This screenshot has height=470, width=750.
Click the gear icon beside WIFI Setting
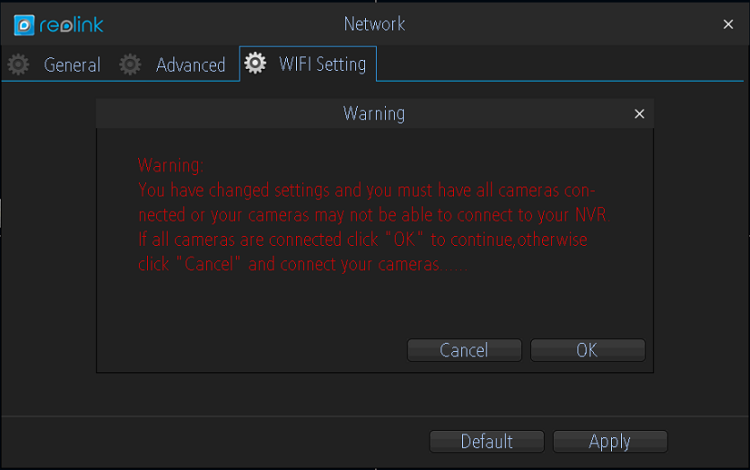coord(255,63)
